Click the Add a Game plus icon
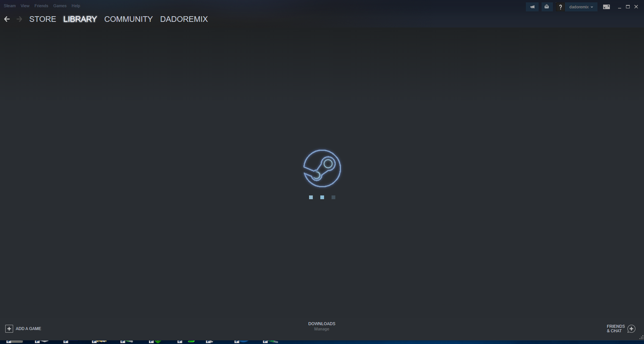Viewport: 644px width, 344px height. click(9, 328)
